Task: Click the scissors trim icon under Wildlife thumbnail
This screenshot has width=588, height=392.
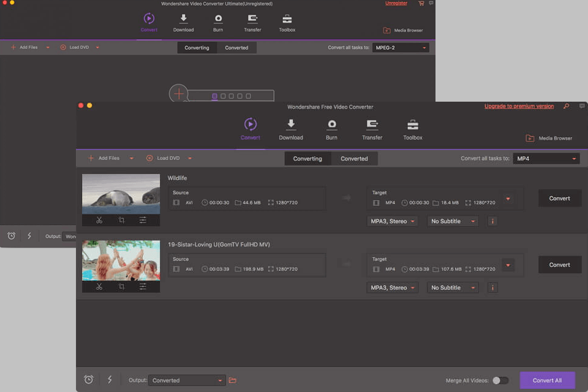Action: [x=99, y=221]
